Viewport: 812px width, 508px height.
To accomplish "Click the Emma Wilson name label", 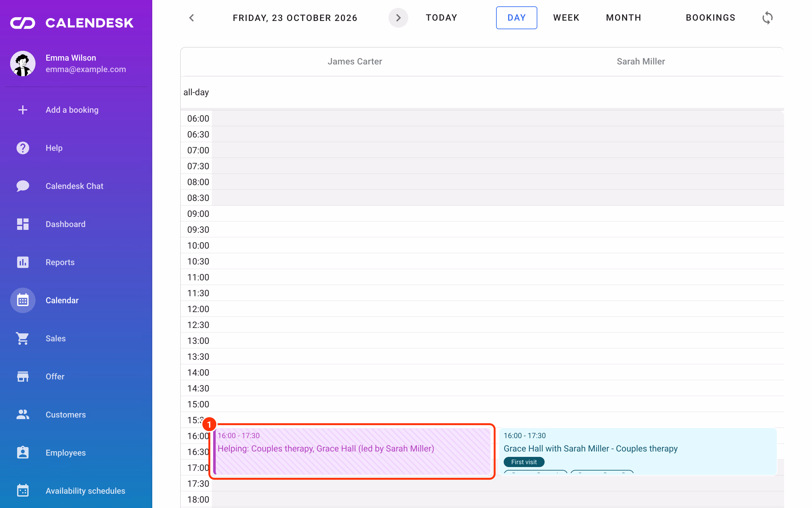I will (x=71, y=58).
